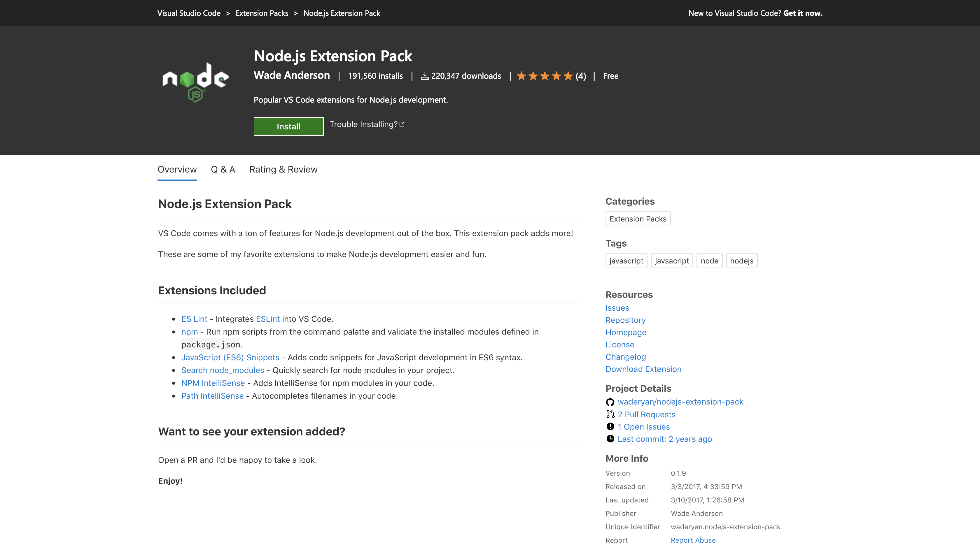The width and height of the screenshot is (980, 545).
Task: Click the GitHub icon beside waderyan repo
Action: tap(610, 402)
